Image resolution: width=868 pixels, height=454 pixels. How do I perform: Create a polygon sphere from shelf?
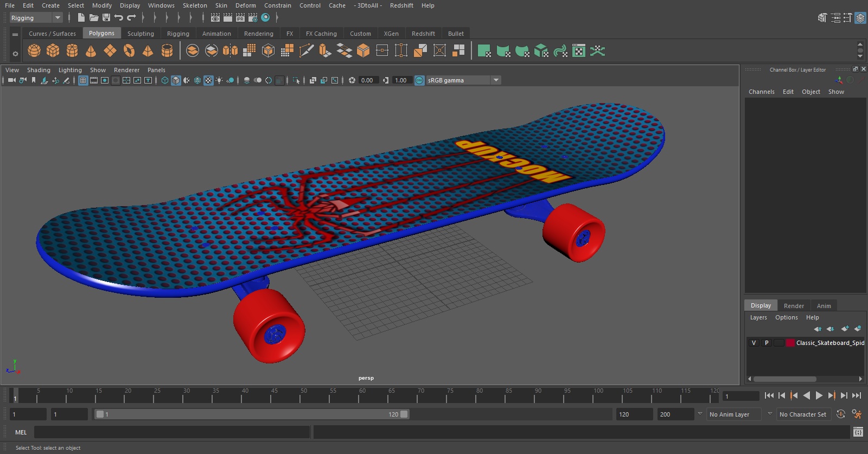point(34,51)
